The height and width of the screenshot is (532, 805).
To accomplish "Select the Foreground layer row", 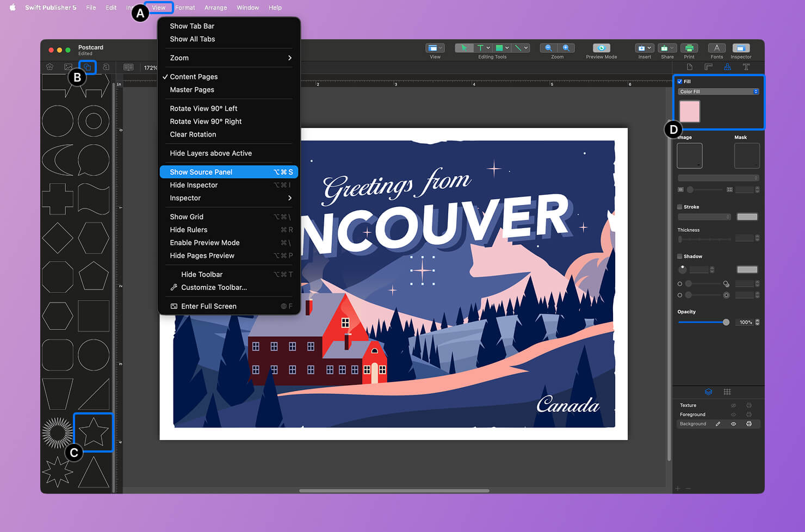I will click(x=702, y=415).
